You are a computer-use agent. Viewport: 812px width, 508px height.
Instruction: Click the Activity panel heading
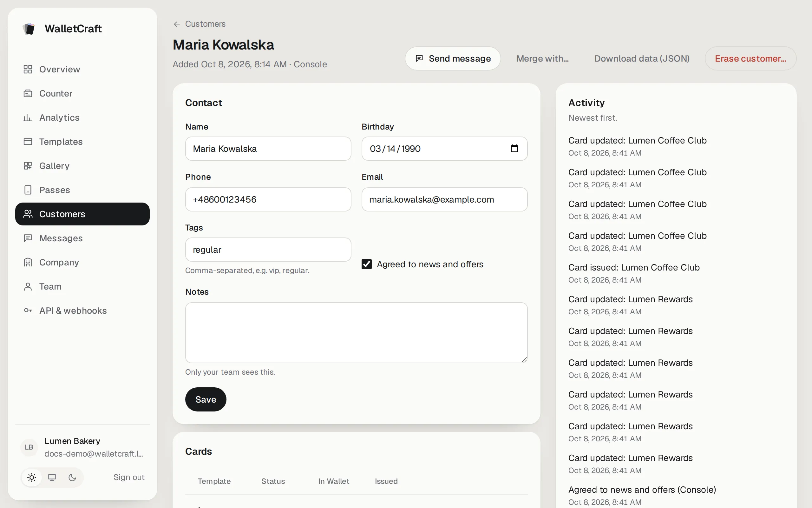pos(586,103)
